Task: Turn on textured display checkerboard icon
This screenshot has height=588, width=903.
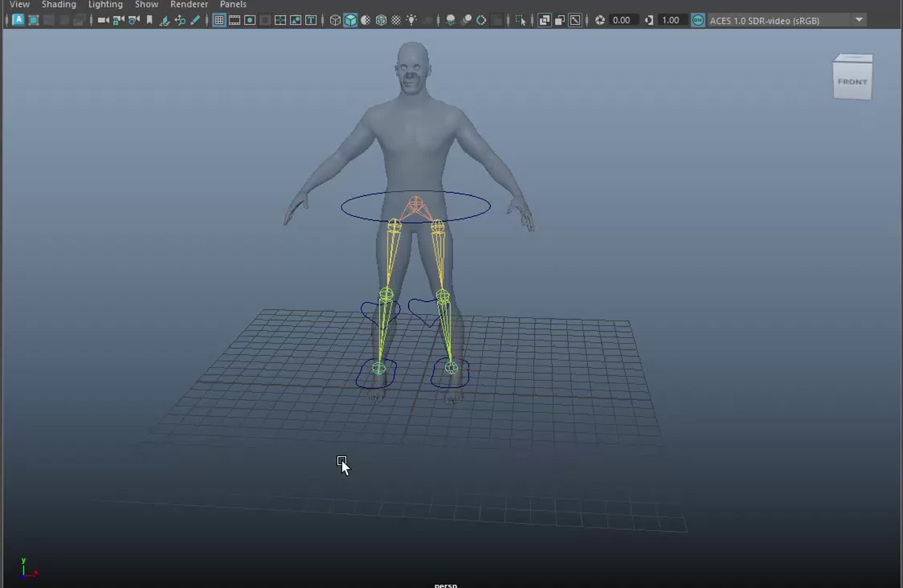Action: click(x=396, y=20)
